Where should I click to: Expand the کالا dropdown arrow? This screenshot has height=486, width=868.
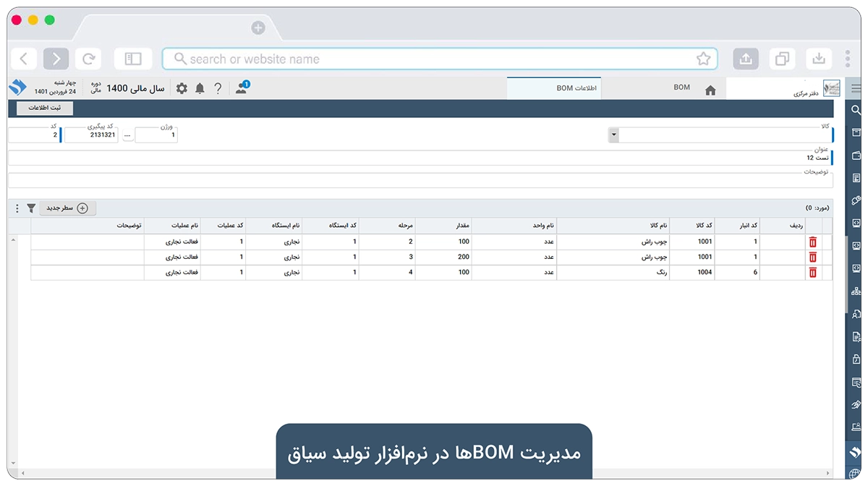pos(614,135)
